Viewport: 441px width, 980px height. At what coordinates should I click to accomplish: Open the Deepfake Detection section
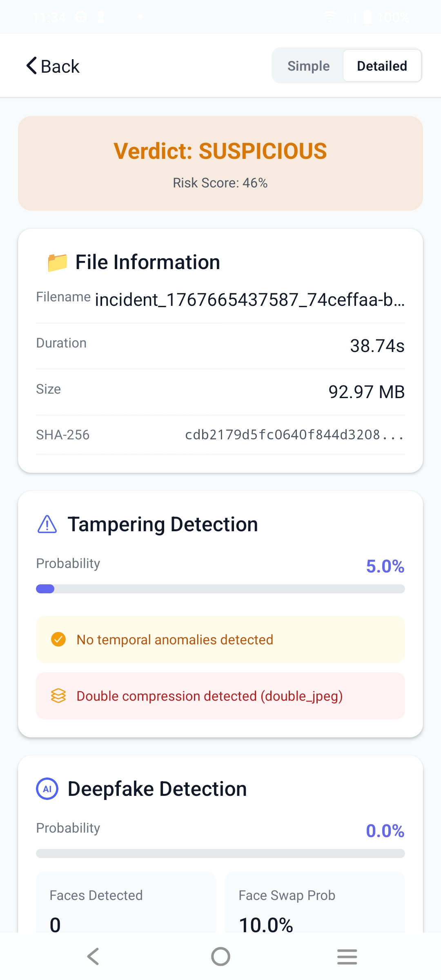(157, 788)
